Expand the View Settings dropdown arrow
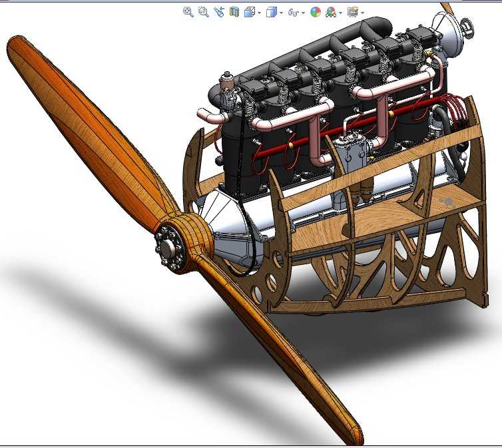Viewport: 502px width, 448px height. [362, 13]
